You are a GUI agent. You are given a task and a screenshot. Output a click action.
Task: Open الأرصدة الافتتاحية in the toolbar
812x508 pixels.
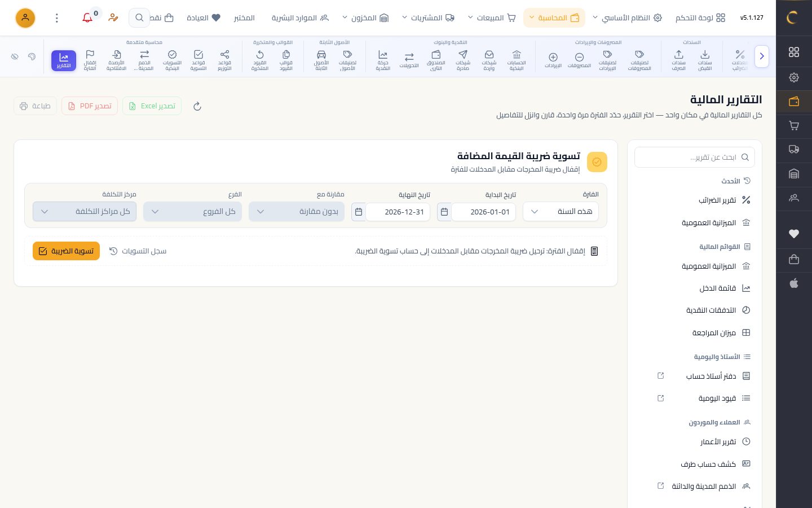[116, 60]
